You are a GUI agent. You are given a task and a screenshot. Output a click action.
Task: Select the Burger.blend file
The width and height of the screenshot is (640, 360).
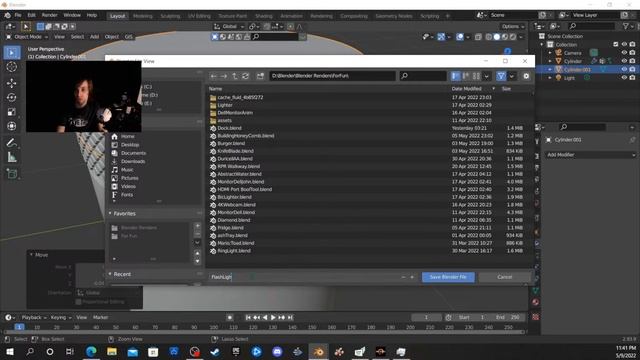(x=231, y=143)
